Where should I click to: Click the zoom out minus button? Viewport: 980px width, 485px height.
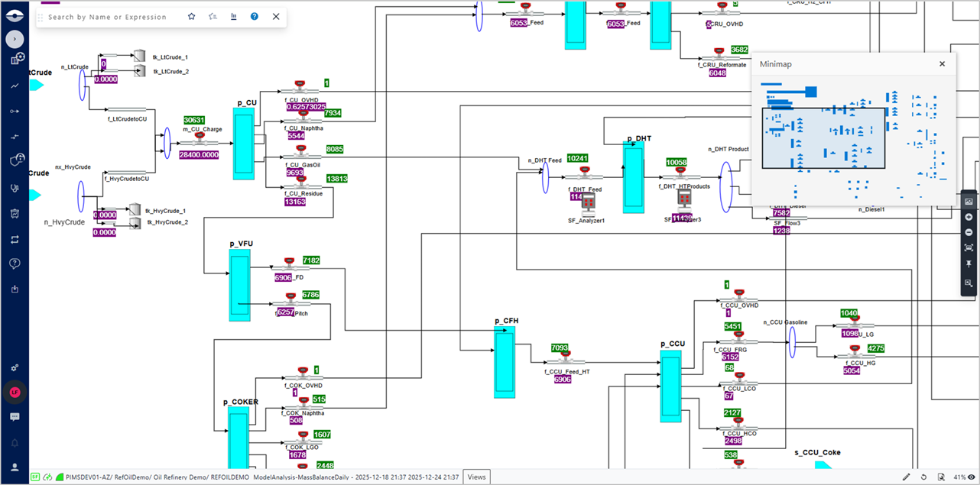pos(969,232)
